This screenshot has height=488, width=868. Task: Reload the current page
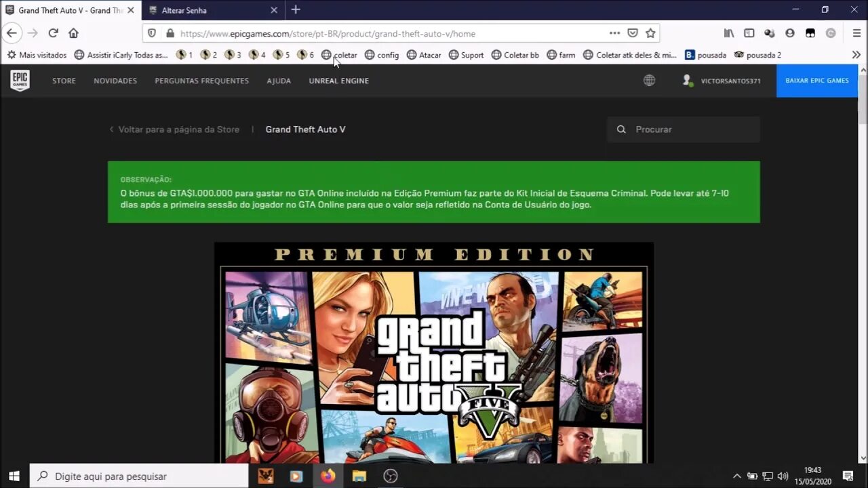point(53,33)
